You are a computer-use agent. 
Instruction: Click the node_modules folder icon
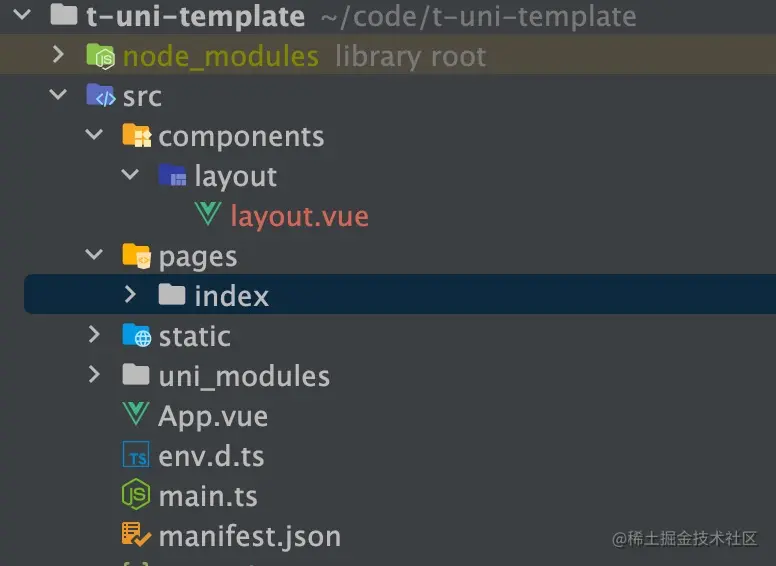coord(101,56)
